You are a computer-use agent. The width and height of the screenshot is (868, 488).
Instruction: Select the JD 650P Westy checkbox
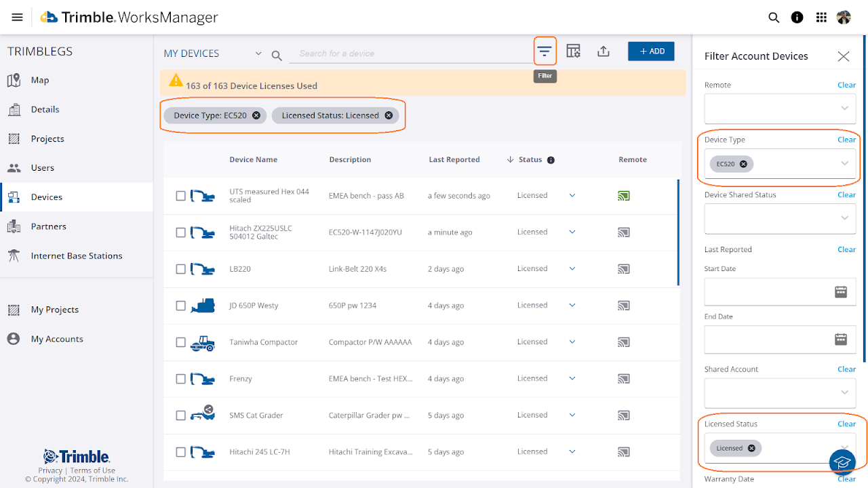coord(180,306)
